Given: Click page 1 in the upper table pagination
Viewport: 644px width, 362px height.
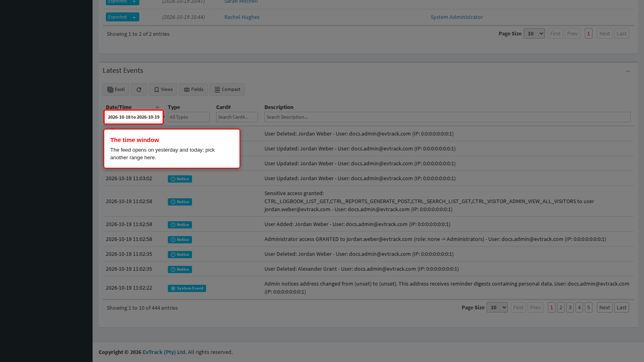Looking at the screenshot, I should coord(588,34).
